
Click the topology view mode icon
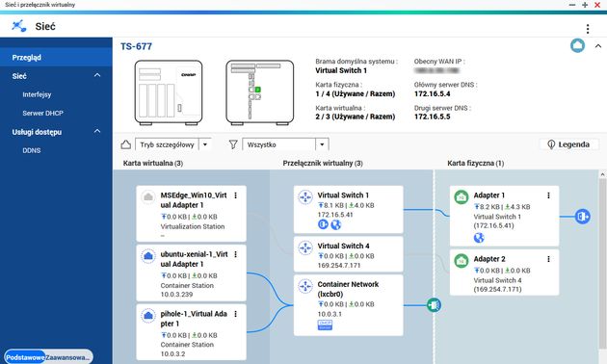126,144
